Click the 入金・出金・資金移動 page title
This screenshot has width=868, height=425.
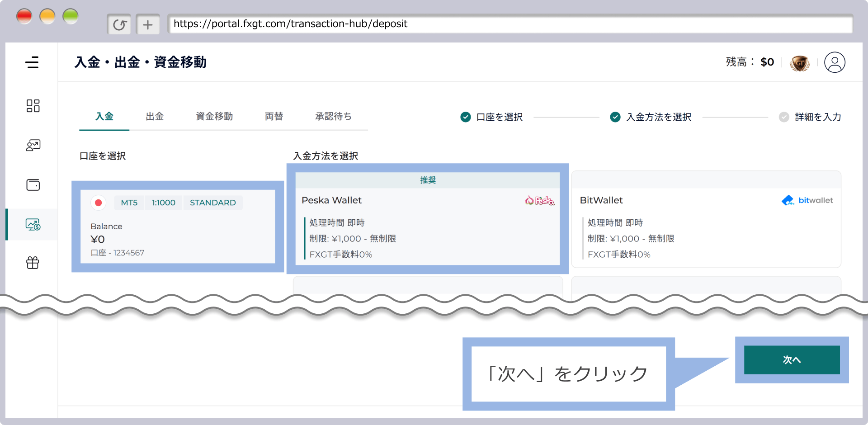pyautogui.click(x=141, y=62)
